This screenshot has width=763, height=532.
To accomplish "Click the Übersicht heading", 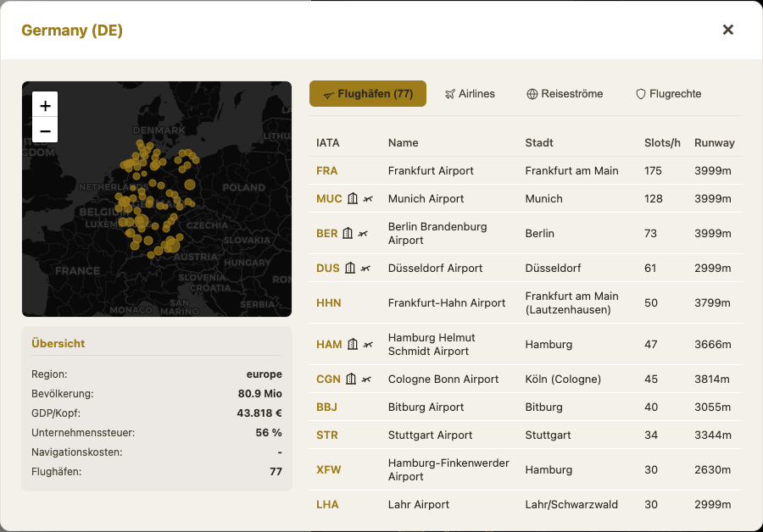I will click(58, 343).
